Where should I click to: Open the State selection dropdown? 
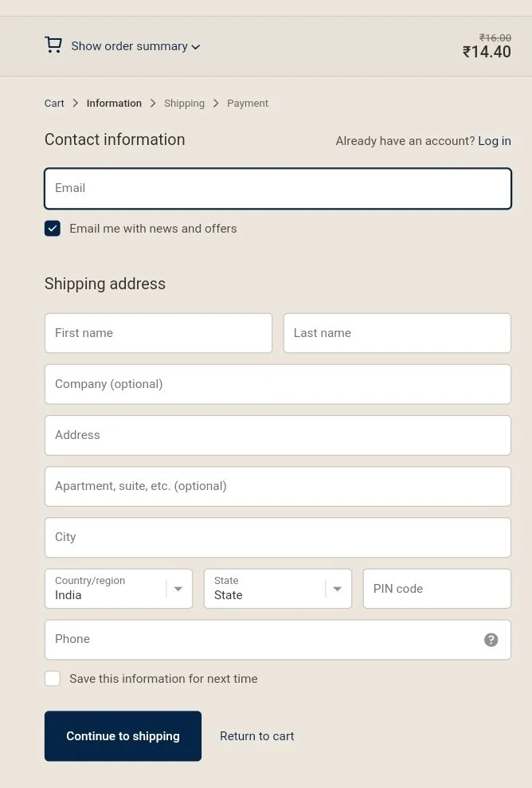coord(278,589)
